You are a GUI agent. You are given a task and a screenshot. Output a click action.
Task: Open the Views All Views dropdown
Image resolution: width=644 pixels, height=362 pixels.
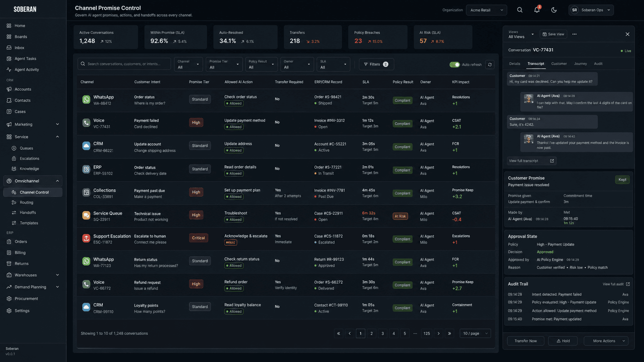(521, 34)
